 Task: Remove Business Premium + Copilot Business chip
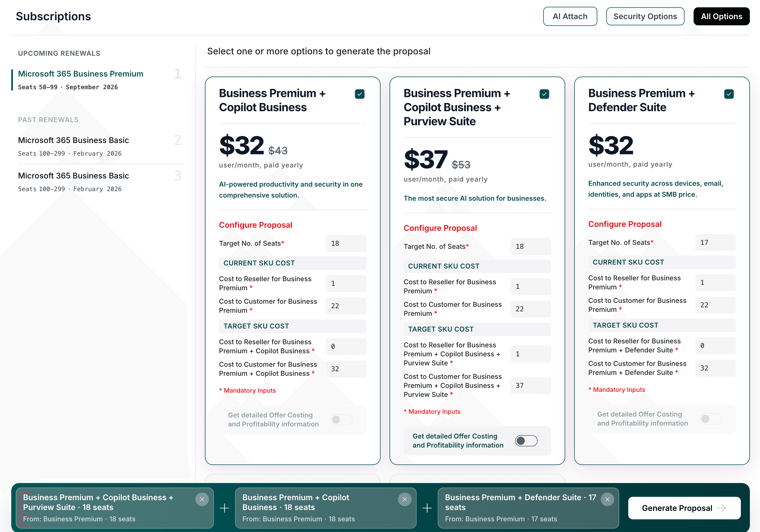pyautogui.click(x=404, y=499)
